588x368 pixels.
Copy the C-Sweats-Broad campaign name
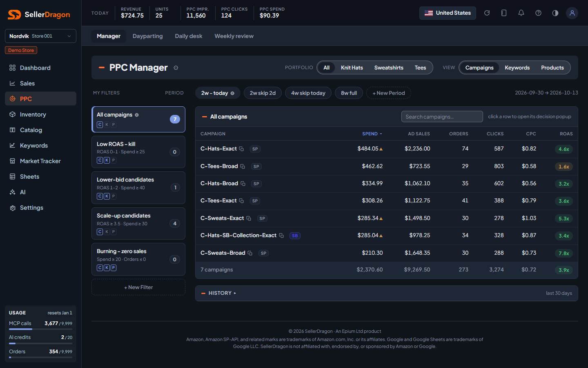[x=250, y=253]
